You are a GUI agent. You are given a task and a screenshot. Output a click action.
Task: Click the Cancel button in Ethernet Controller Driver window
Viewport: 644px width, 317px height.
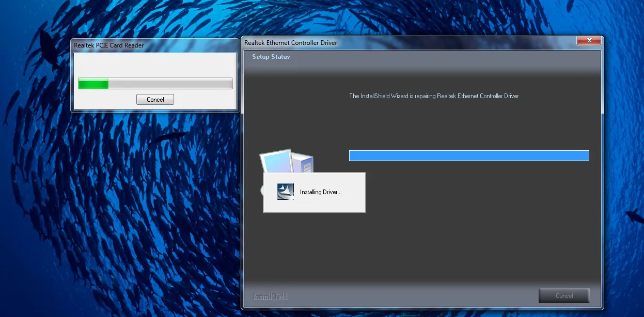[564, 296]
